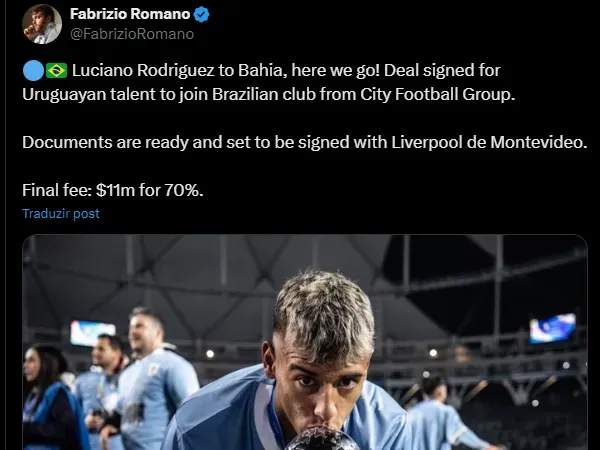
Task: Click the Brazil flag emoji
Action: 56,71
